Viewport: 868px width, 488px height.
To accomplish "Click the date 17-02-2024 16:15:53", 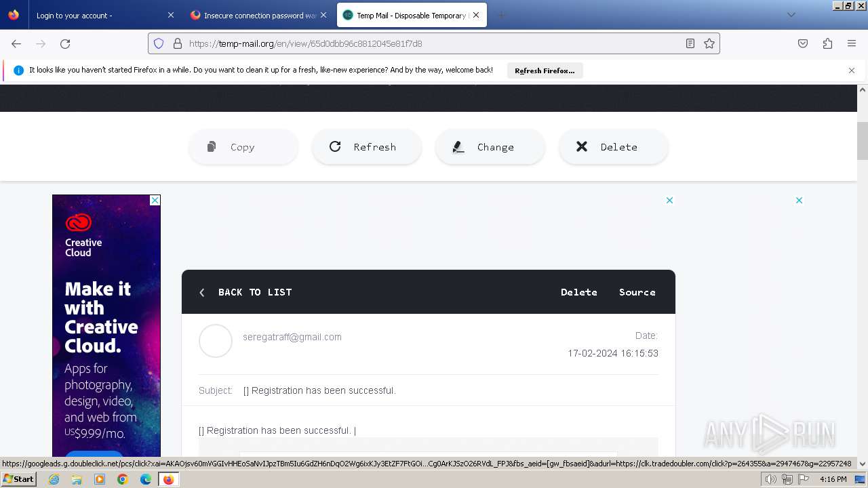I will [613, 353].
